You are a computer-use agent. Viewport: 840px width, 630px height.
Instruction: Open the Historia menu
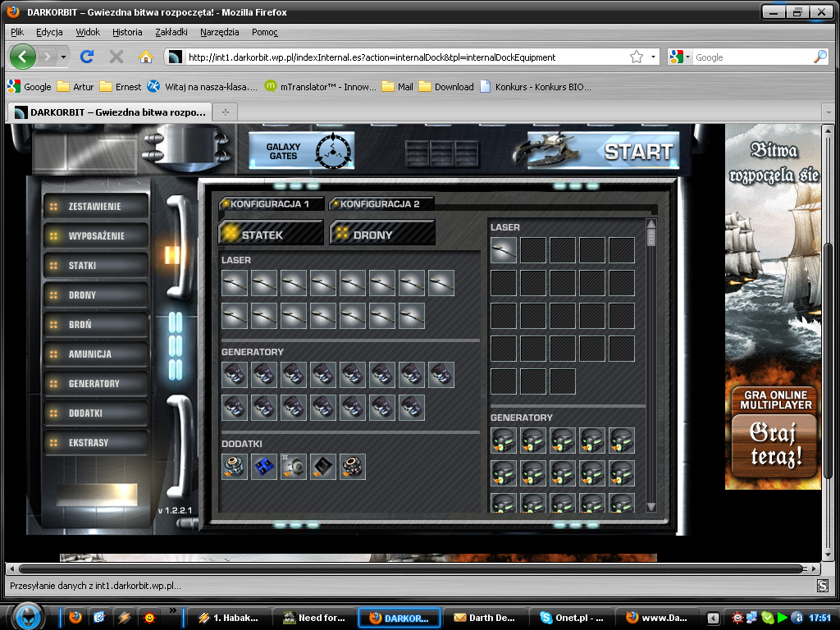[127, 32]
